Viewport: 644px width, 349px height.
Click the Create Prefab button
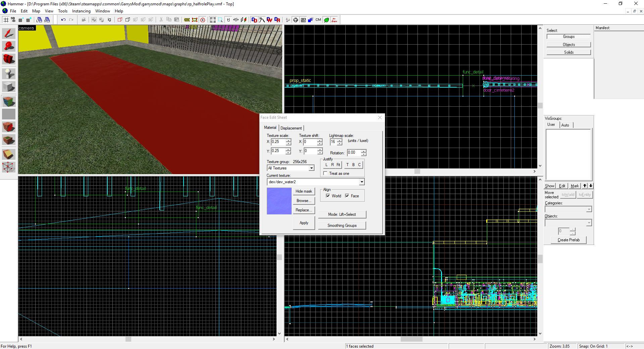pyautogui.click(x=568, y=240)
